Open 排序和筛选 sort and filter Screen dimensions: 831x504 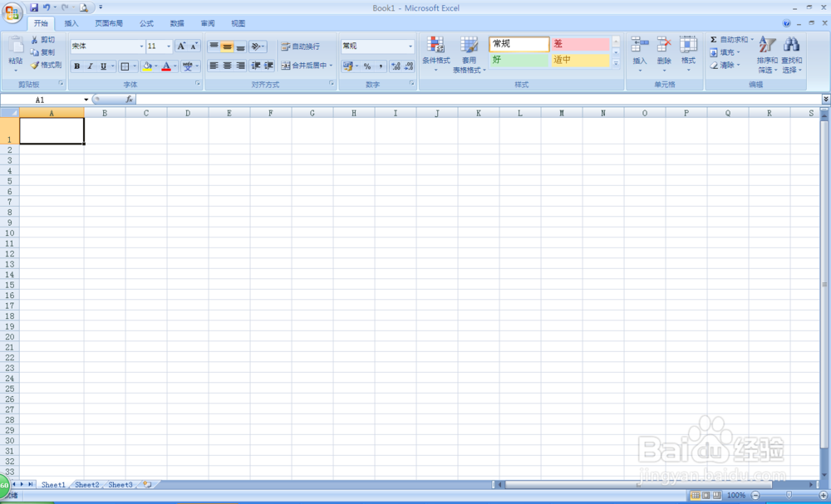pyautogui.click(x=767, y=55)
